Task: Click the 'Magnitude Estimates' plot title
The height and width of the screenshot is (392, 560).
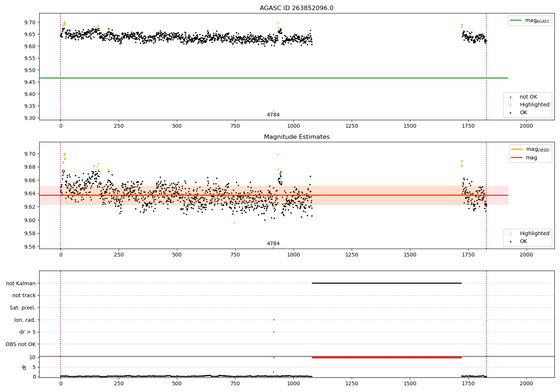Action: tap(296, 137)
